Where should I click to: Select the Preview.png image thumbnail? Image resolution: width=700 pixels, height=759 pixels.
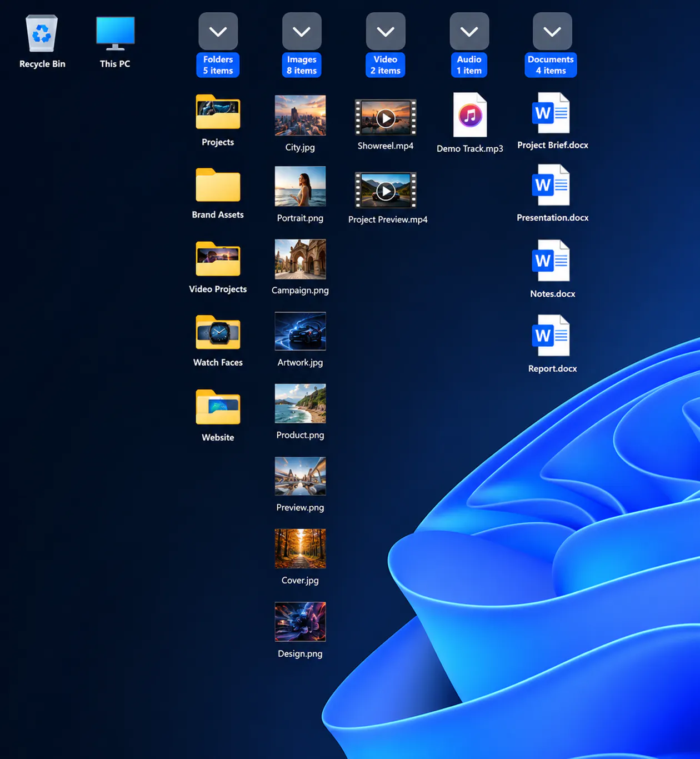coord(300,476)
